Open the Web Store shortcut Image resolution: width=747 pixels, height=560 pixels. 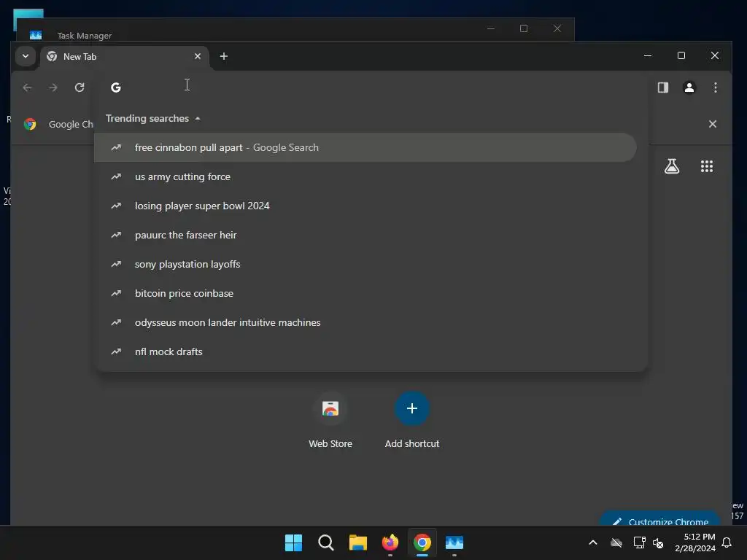coord(330,420)
